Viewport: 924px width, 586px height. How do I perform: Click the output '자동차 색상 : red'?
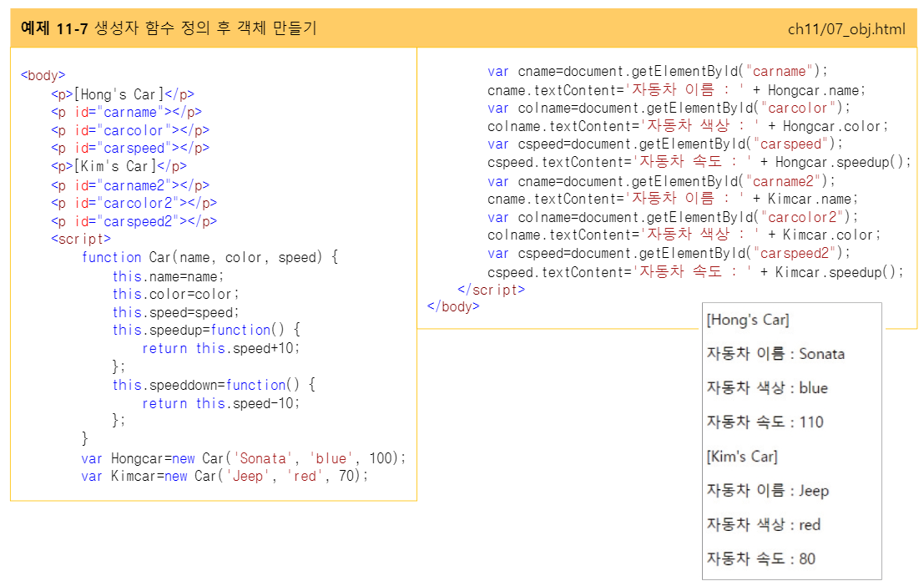764,525
